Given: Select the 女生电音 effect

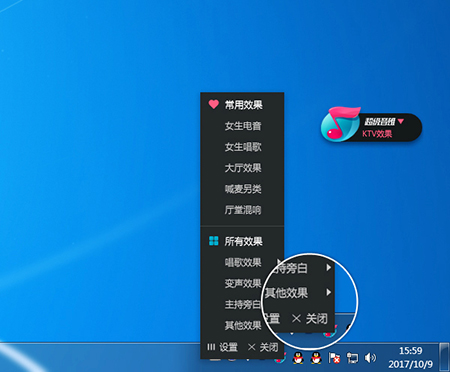Looking at the screenshot, I should pyautogui.click(x=243, y=126).
